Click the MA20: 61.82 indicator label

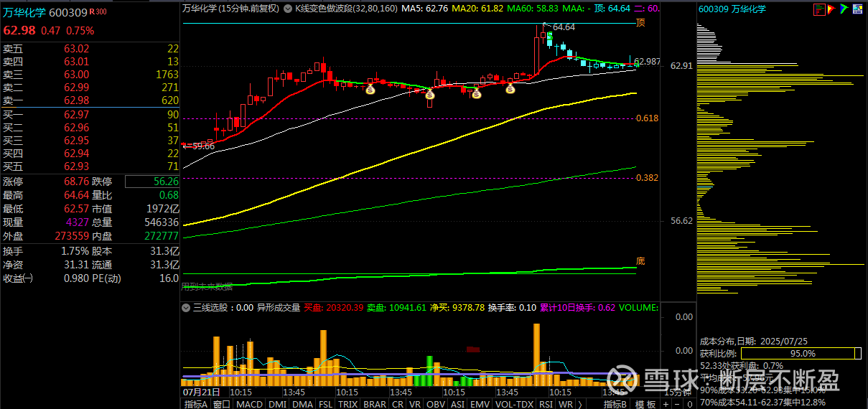[478, 9]
